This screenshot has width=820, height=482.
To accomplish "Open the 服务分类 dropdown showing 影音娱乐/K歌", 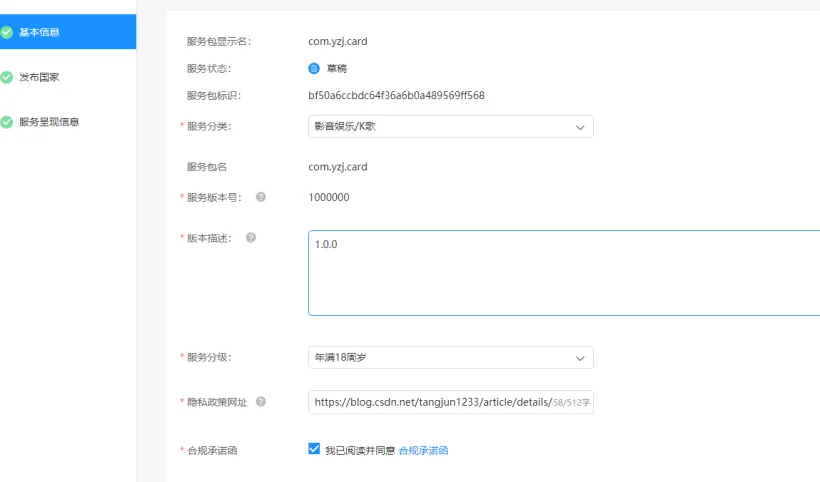I will (x=440, y=127).
